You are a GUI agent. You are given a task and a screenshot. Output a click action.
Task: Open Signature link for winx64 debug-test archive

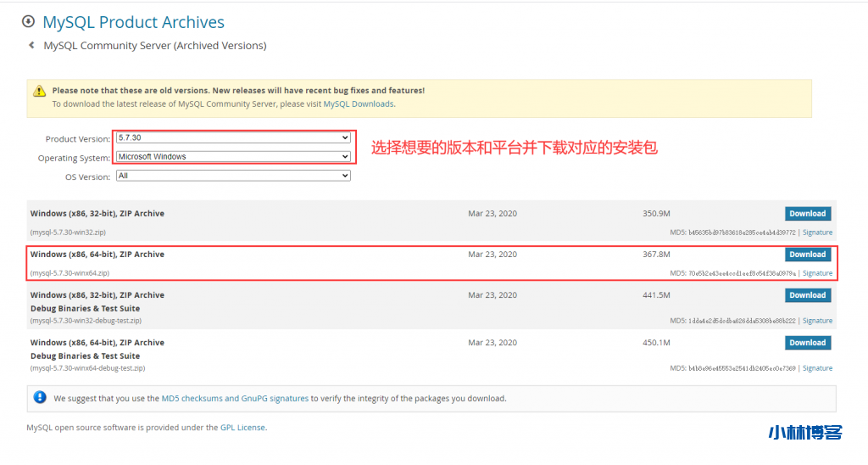(817, 368)
